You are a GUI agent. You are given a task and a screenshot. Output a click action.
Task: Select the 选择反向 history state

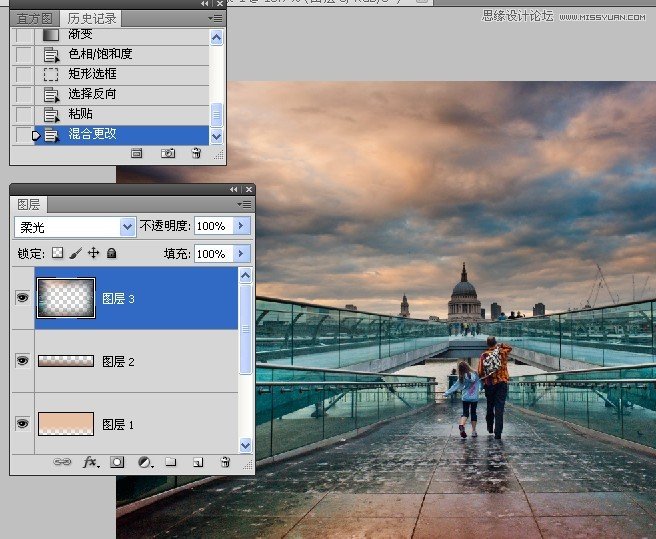(92, 94)
